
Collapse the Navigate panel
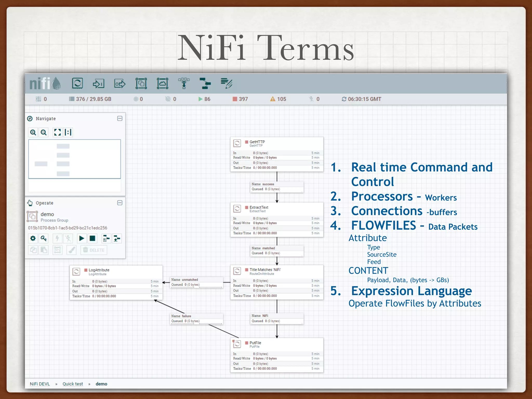click(x=120, y=118)
